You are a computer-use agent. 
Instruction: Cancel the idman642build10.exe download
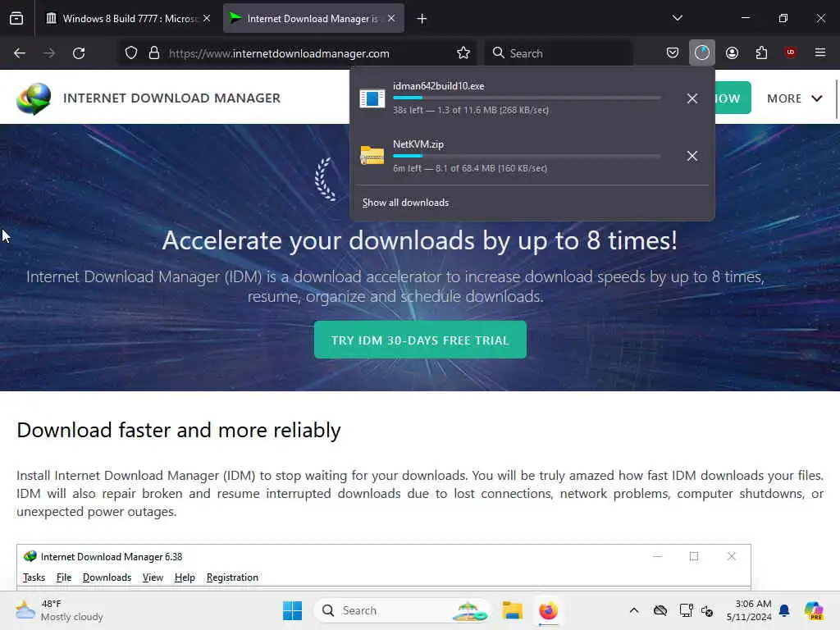tap(692, 98)
